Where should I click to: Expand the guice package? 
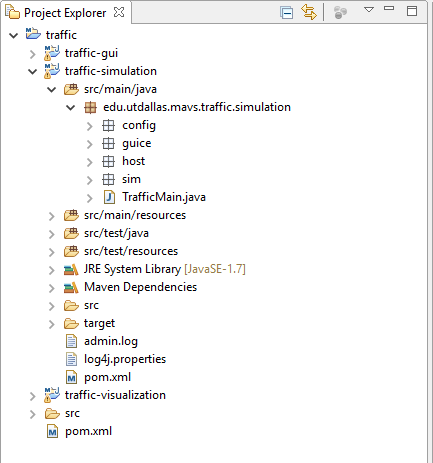(90, 144)
